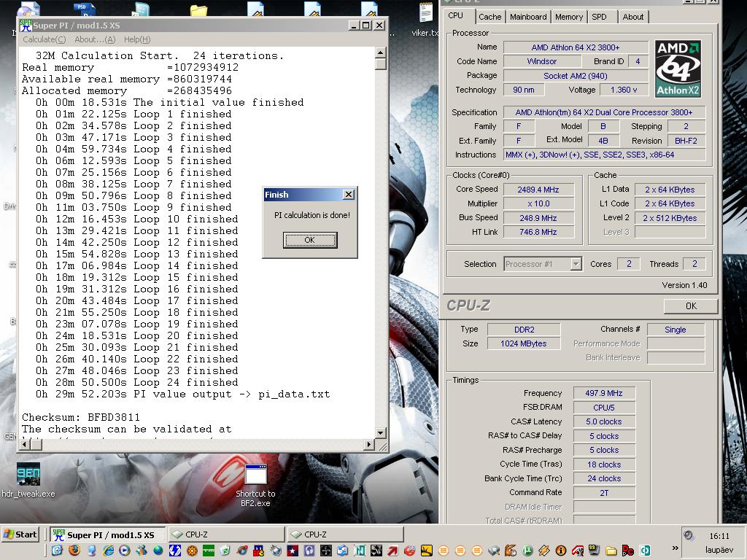
Task: Click the monitor icon labeled 99
Action: point(594,551)
